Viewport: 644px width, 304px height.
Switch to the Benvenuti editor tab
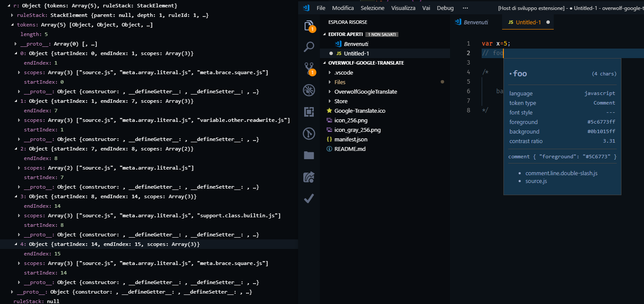(x=476, y=22)
